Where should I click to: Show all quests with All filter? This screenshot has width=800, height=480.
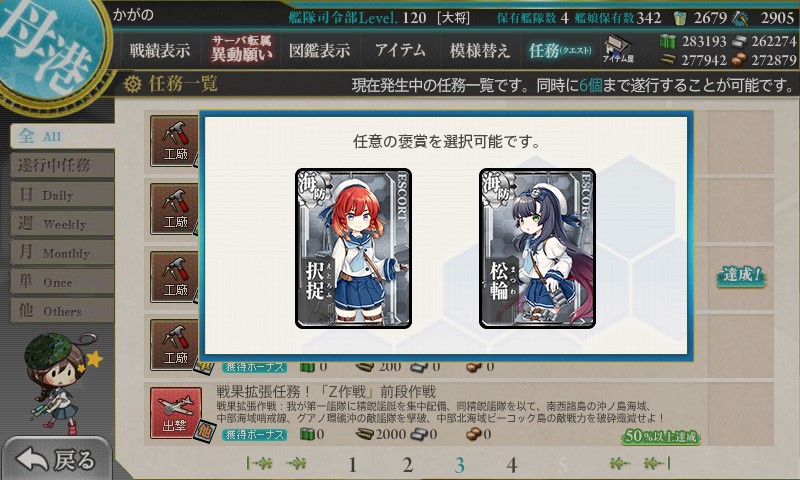click(62, 136)
